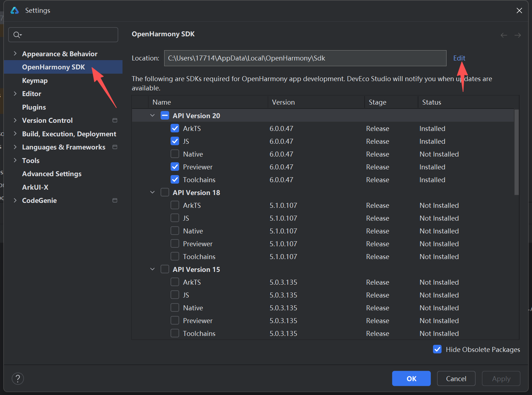Click the project-level icon beside Languages & Frameworks
This screenshot has width=532, height=395.
(x=115, y=147)
